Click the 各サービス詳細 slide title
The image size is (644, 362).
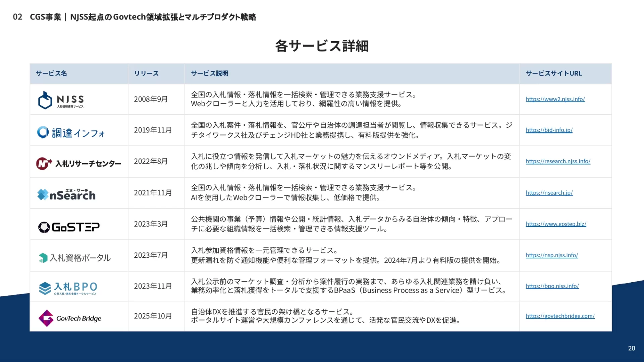click(x=322, y=46)
